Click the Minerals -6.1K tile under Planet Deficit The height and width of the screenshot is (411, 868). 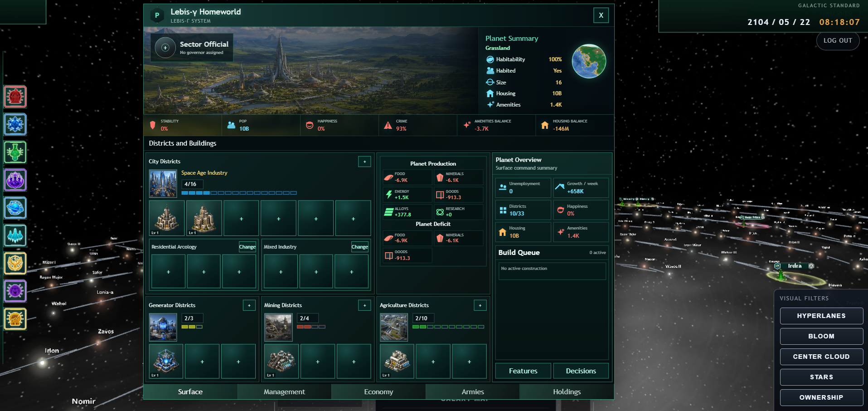(458, 238)
